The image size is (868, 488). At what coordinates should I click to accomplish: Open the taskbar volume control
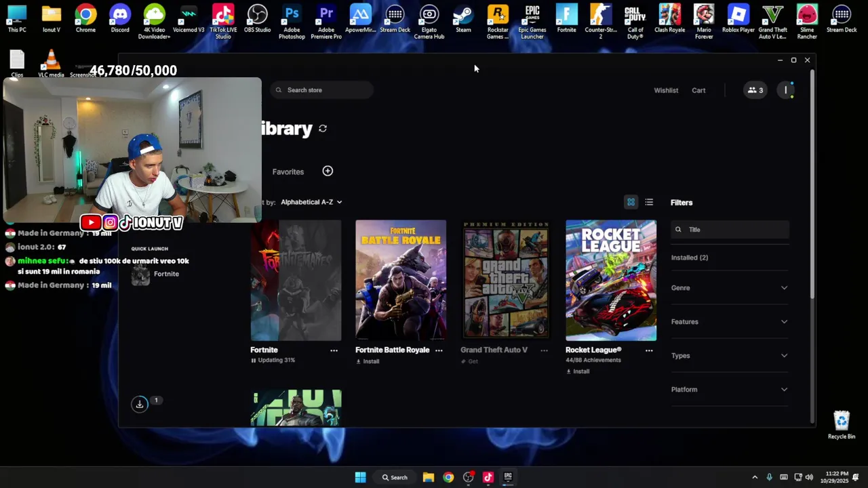[x=809, y=477]
